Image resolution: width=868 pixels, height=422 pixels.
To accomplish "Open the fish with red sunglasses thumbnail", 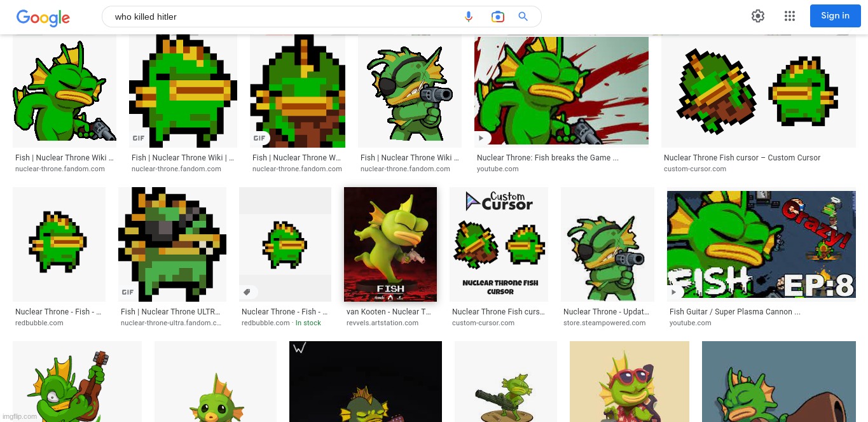I will click(629, 381).
